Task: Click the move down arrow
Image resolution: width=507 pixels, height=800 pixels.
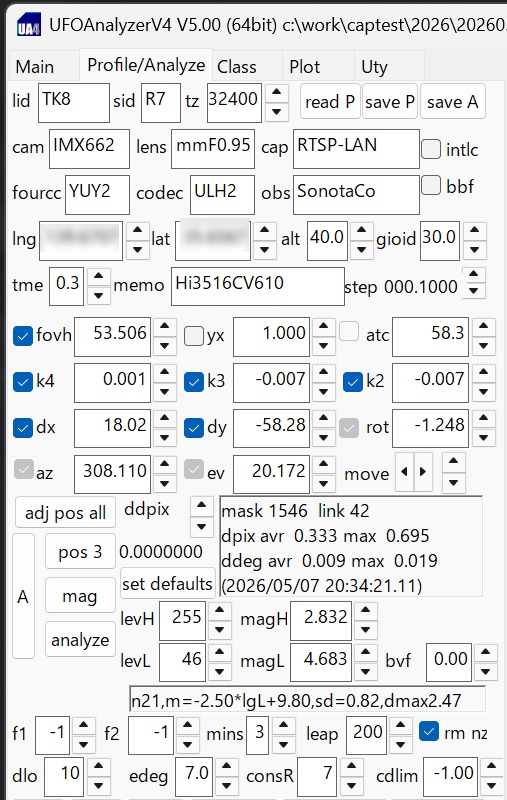Action: coord(453,482)
